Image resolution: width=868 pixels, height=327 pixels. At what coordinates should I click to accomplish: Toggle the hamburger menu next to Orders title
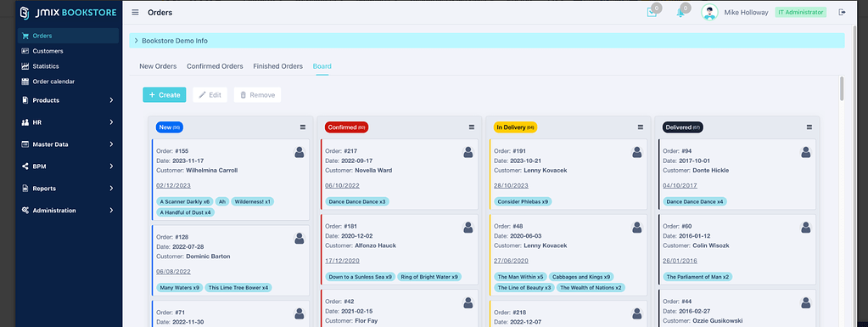pos(135,12)
